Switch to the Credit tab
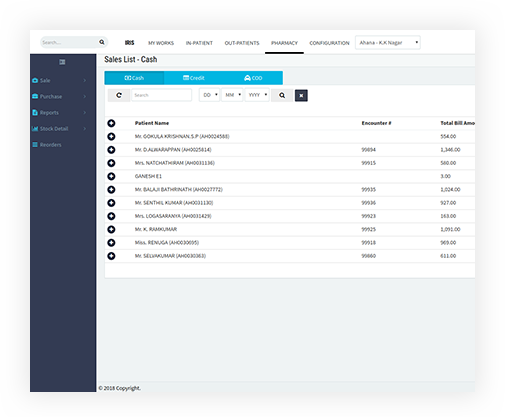The image size is (505, 417). point(194,78)
